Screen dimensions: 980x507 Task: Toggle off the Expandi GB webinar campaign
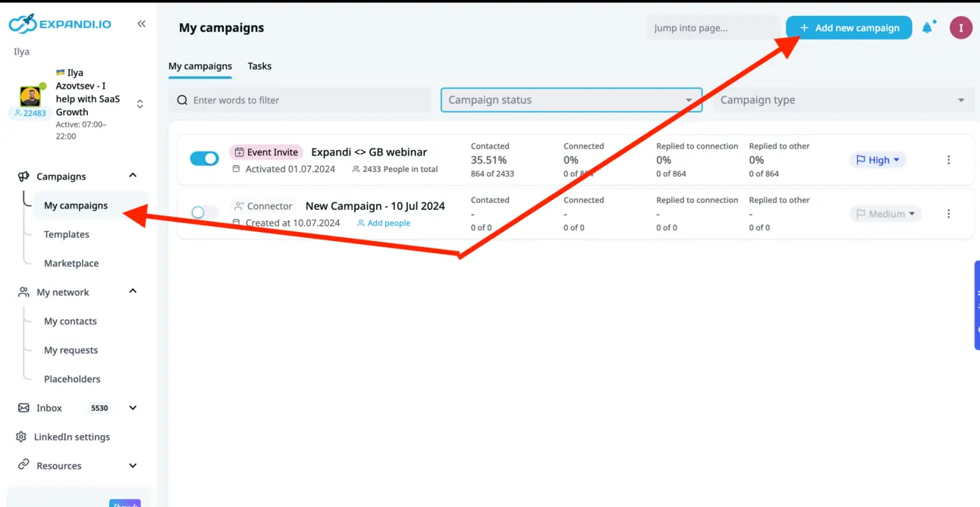point(204,158)
